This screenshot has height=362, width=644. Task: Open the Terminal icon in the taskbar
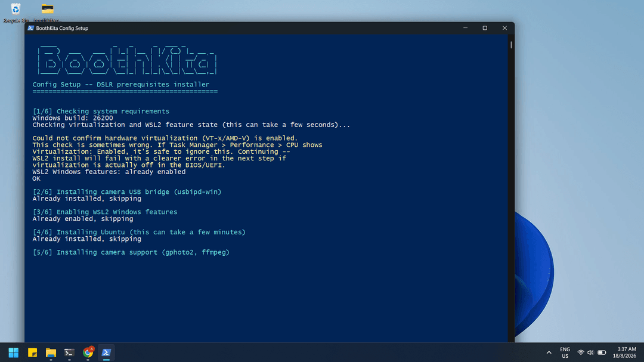click(69, 352)
